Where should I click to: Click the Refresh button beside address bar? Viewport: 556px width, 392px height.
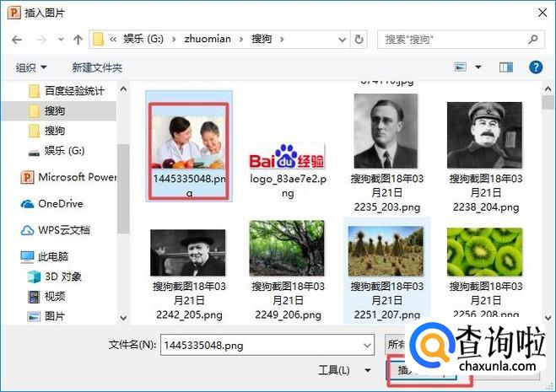360,39
